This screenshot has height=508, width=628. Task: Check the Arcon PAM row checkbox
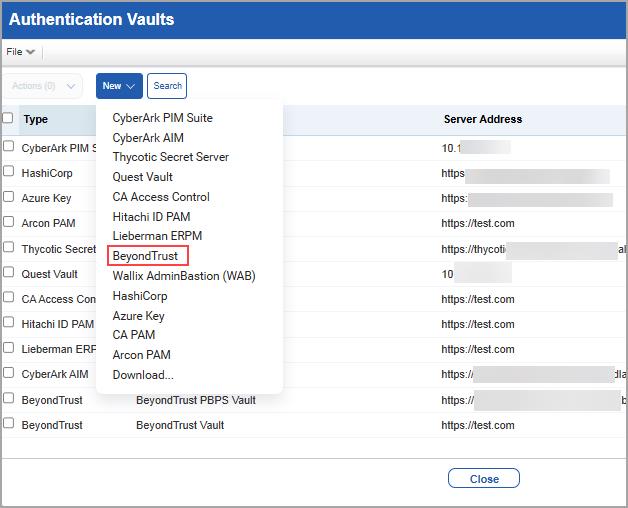tap(8, 222)
